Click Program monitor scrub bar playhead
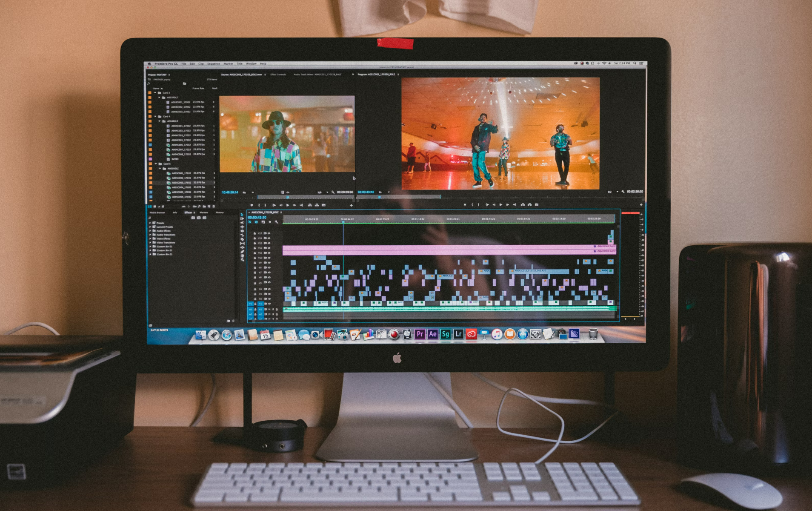Viewport: 812px width, 511px height. [x=380, y=197]
